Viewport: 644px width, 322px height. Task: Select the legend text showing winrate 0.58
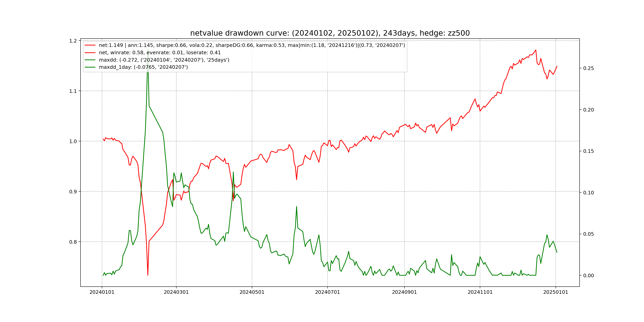pyautogui.click(x=160, y=52)
